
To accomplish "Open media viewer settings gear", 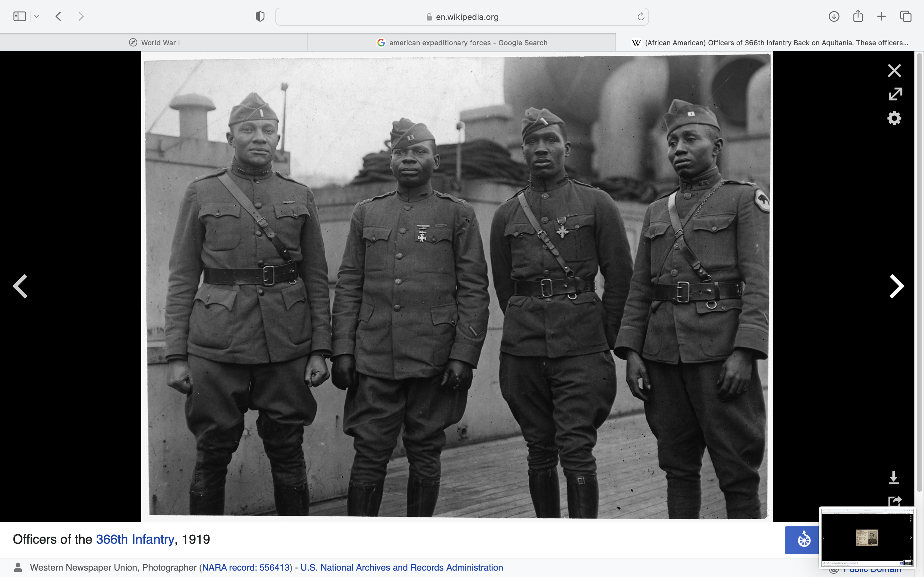I will [894, 118].
